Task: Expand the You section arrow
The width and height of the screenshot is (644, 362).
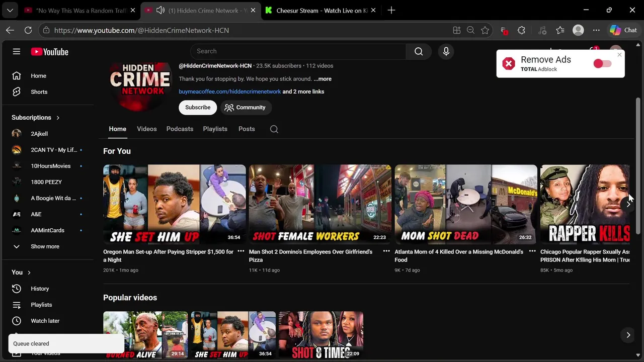Action: (29, 273)
